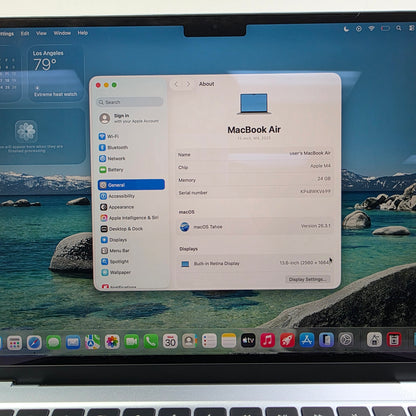416x416 pixels.
Task: Open the Phone app in the Dock
Action: (x=151, y=341)
